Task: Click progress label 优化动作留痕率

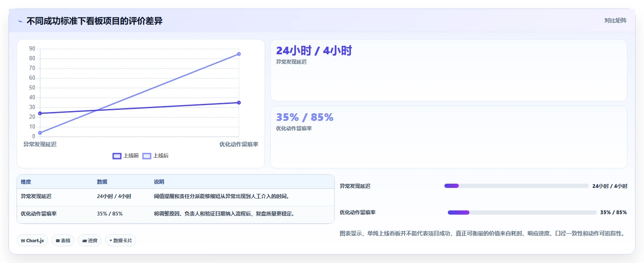Action: pyautogui.click(x=358, y=213)
